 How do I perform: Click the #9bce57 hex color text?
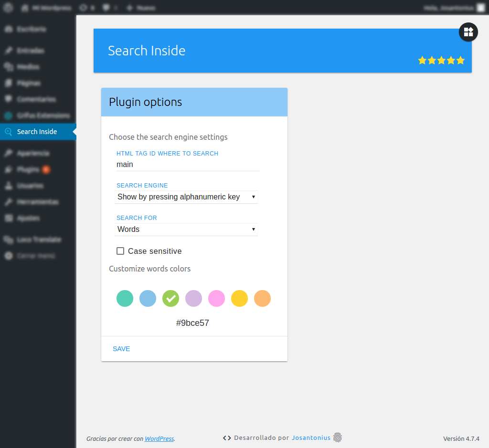coord(192,323)
